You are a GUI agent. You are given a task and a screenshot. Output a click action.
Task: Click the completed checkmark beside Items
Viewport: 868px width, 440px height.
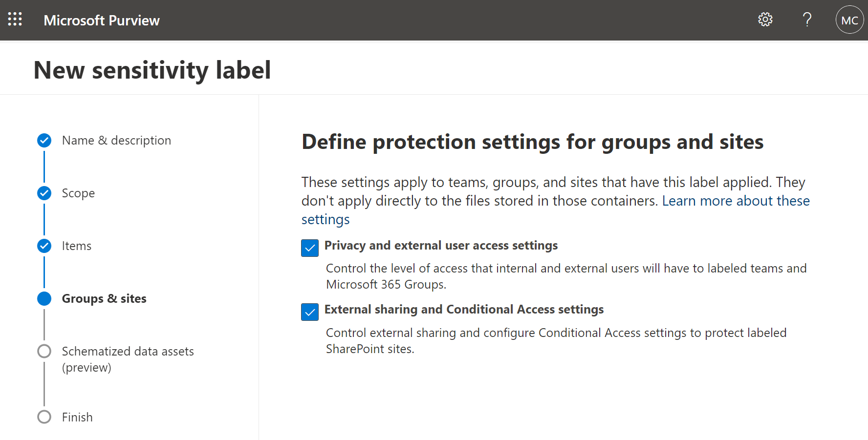tap(44, 246)
